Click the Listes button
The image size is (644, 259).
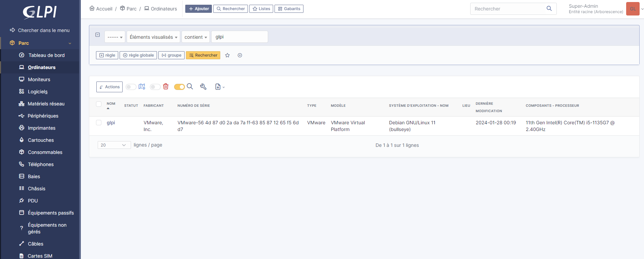tap(261, 9)
